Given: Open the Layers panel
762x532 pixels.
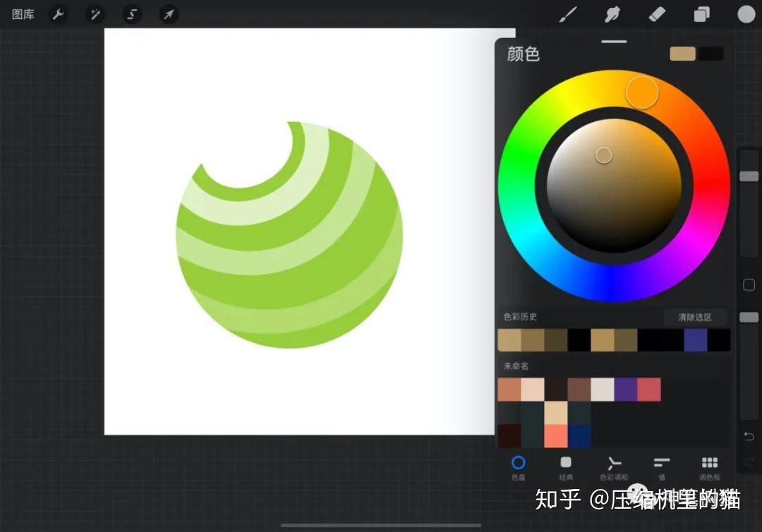Looking at the screenshot, I should point(701,14).
